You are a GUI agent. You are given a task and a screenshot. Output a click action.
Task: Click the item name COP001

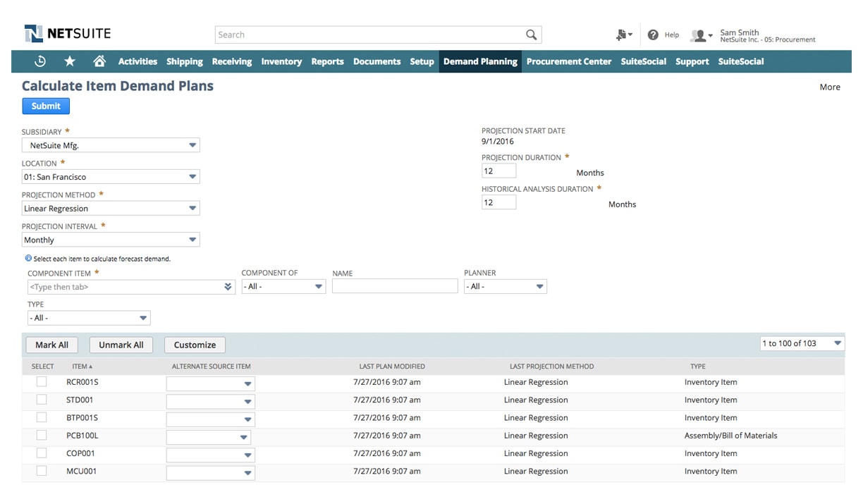[80, 453]
